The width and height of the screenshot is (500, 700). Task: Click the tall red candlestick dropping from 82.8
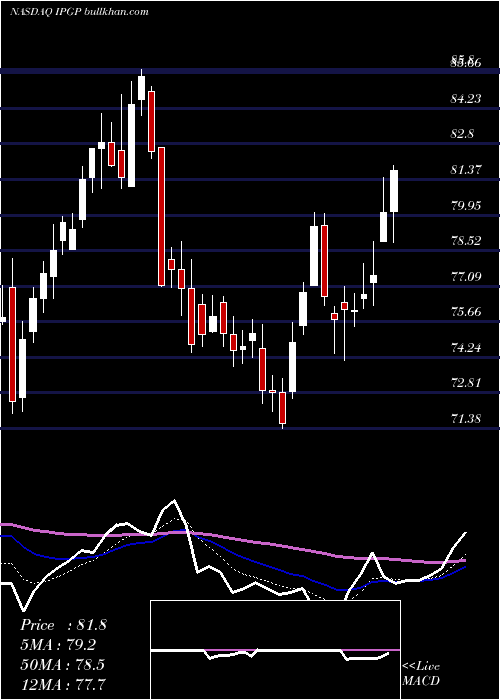tap(161, 217)
